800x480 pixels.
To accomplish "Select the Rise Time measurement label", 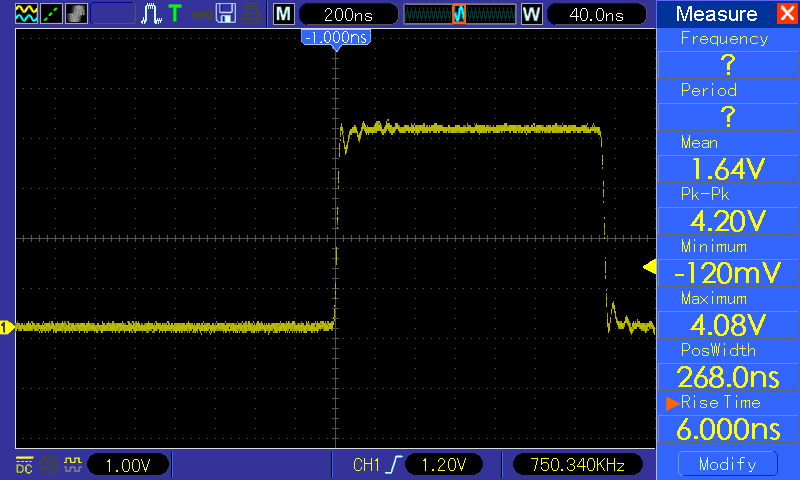I will coord(720,403).
